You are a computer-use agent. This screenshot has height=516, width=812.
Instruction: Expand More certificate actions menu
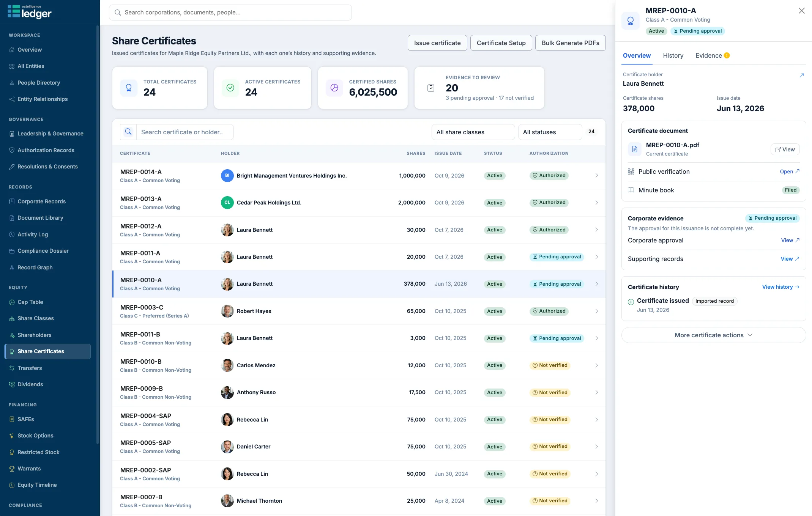(x=714, y=335)
